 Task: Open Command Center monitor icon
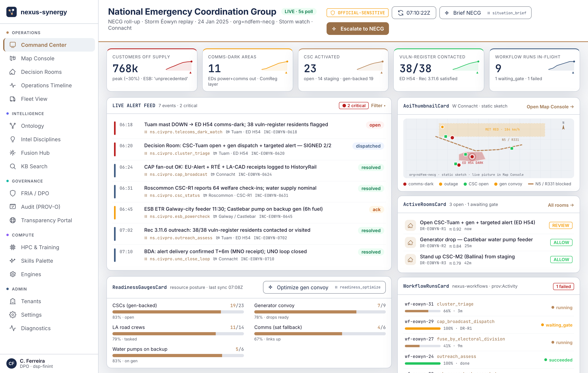tap(13, 45)
